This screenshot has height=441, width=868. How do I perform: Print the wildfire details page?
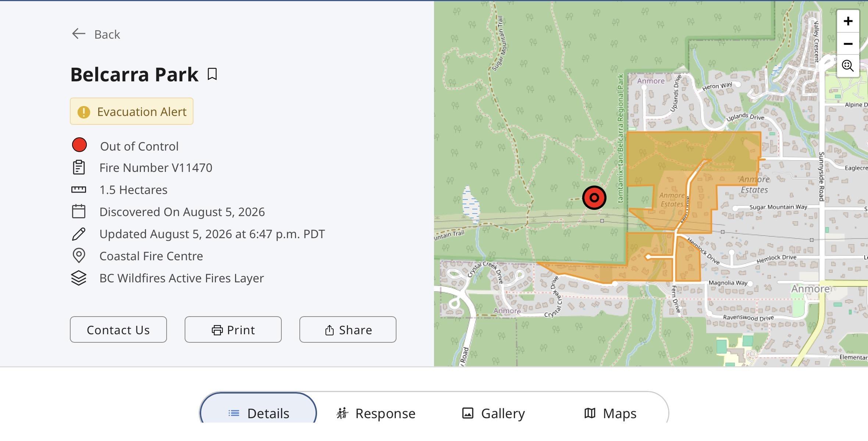coord(233,329)
